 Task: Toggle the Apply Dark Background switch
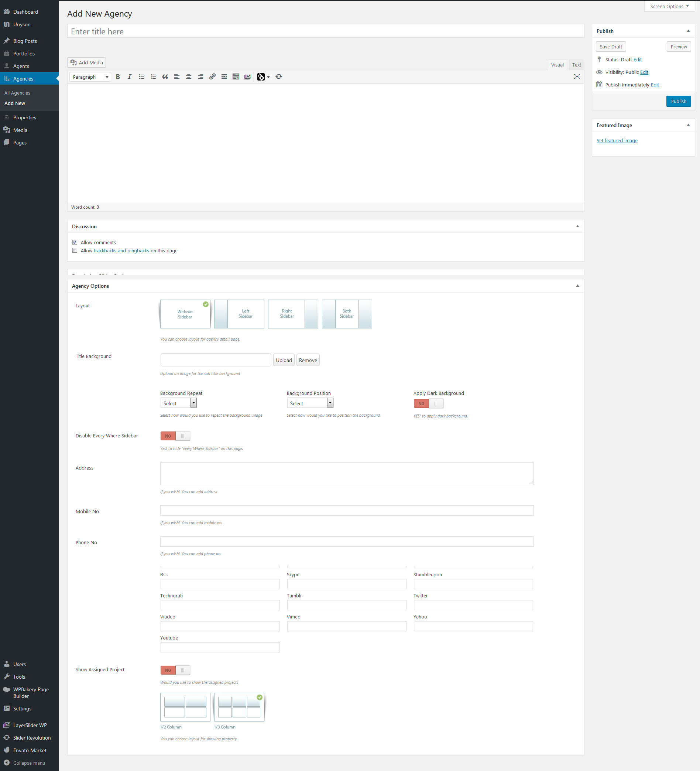pos(428,403)
